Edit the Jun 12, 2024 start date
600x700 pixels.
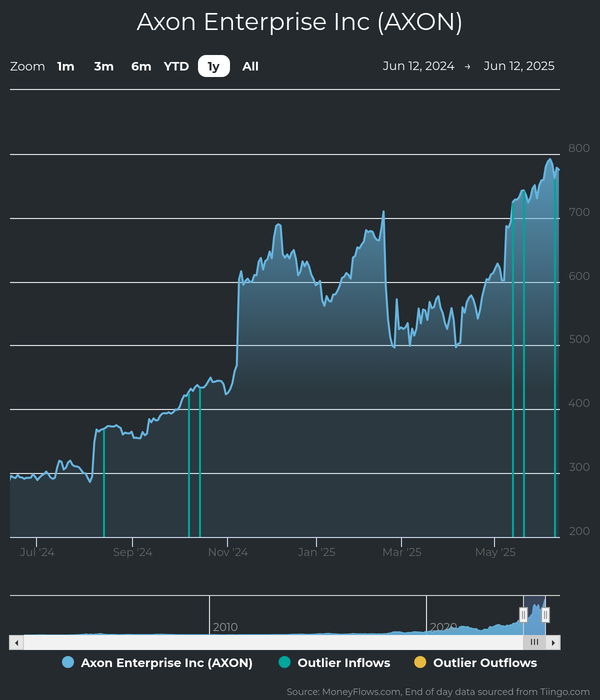pos(418,66)
